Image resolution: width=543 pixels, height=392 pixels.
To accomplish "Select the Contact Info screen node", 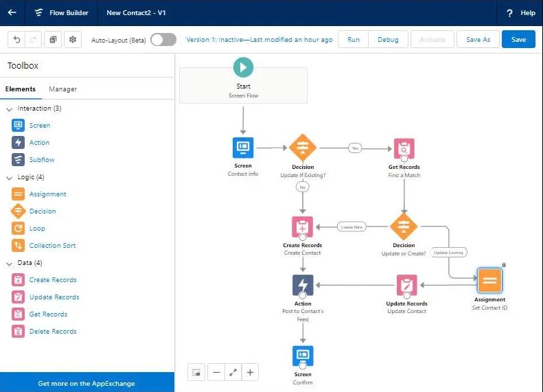I will pos(243,148).
